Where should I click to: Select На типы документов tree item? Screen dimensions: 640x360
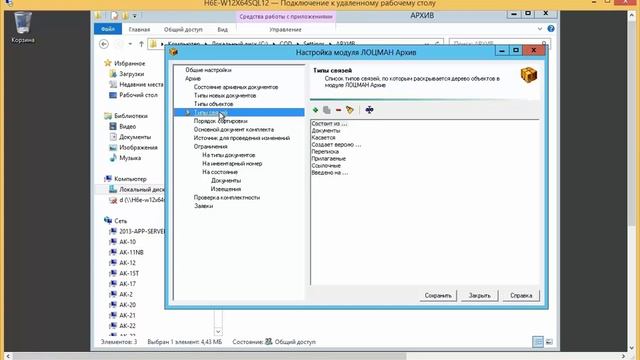pos(229,155)
